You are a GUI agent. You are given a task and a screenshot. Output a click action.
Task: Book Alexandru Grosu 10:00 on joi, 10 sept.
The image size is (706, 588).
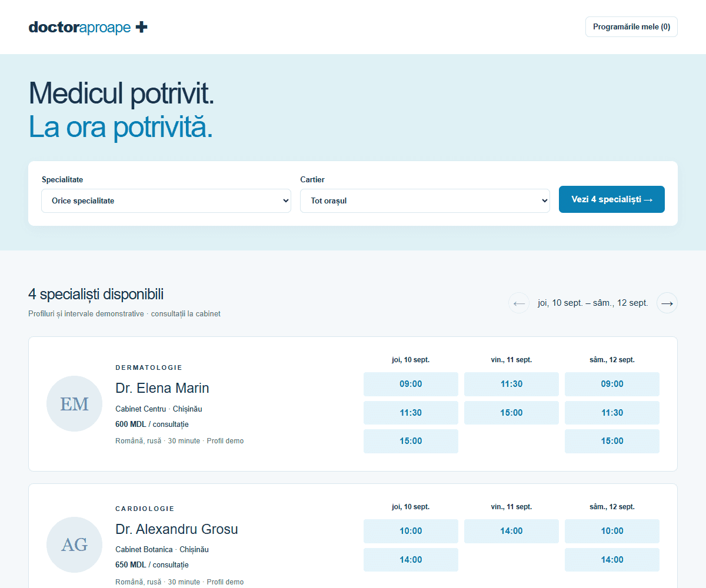coord(411,531)
